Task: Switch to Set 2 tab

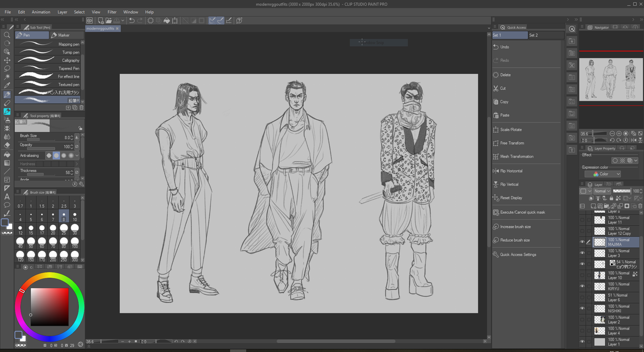Action: [x=546, y=35]
